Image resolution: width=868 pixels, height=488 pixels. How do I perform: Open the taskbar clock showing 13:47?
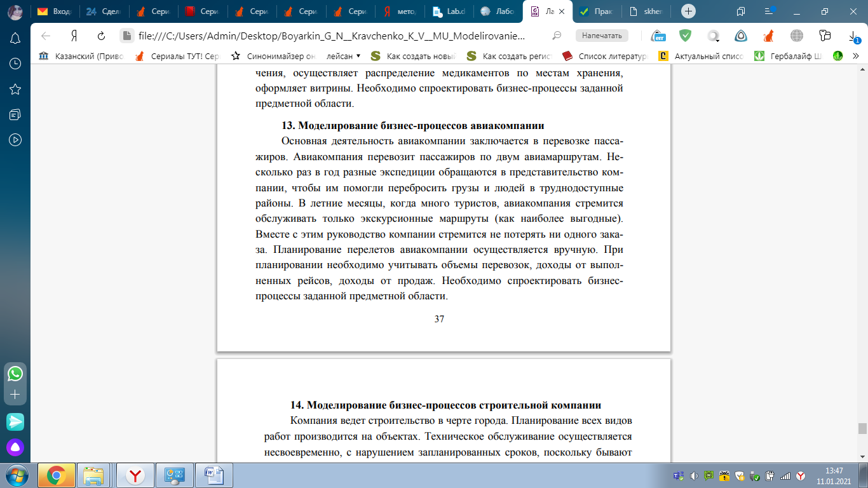[834, 475]
